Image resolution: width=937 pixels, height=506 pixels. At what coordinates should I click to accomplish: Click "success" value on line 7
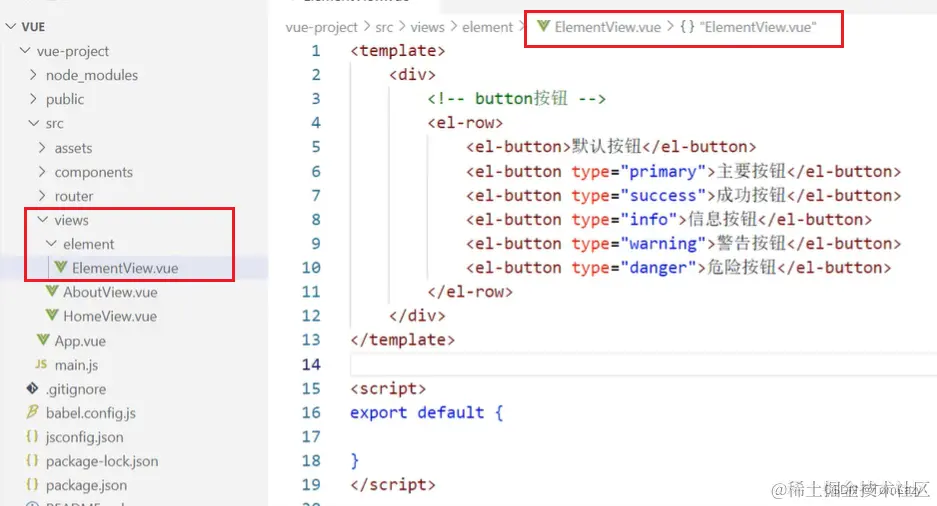[x=663, y=195]
